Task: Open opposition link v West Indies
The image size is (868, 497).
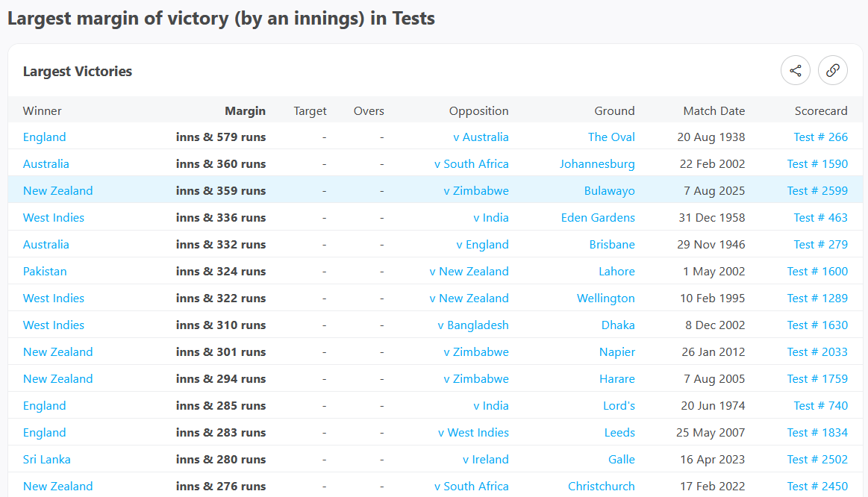Action: point(473,433)
